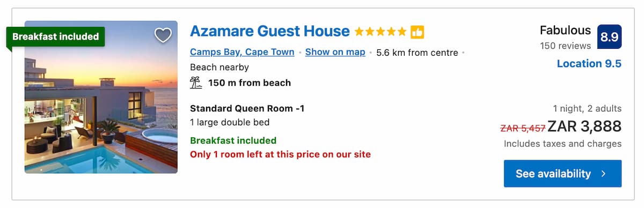Select Standard Queen Room -1 text
Screen dimensions: 644x208
pyautogui.click(x=247, y=108)
